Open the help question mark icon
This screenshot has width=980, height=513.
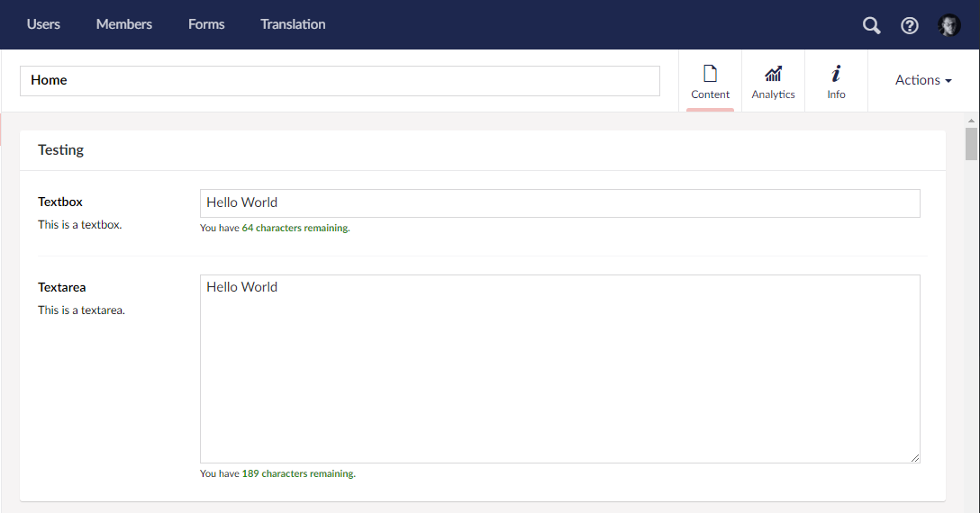(910, 25)
